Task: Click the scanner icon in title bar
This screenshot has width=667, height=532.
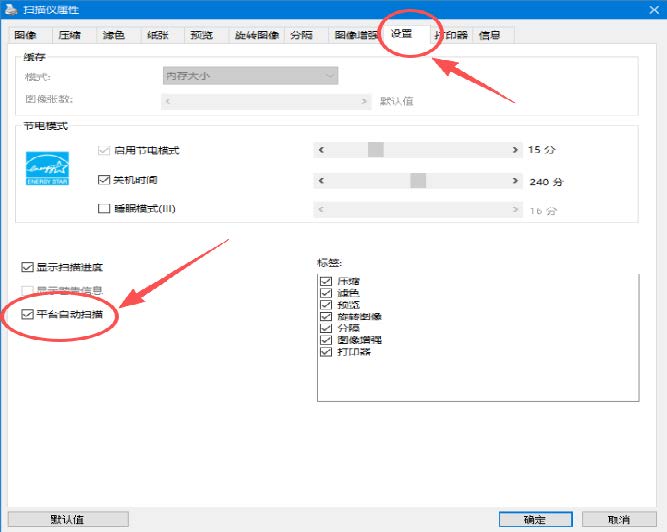Action: (x=11, y=9)
